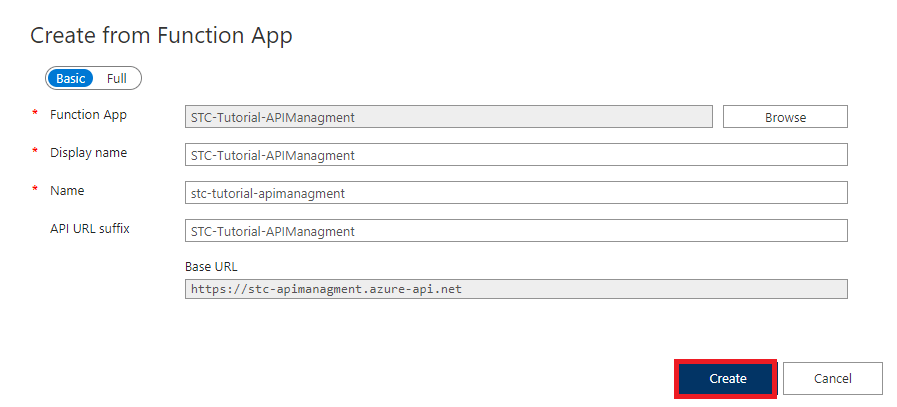Click the greyed-out Function App field
Image resolution: width=897 pixels, height=407 pixels.
(x=448, y=117)
